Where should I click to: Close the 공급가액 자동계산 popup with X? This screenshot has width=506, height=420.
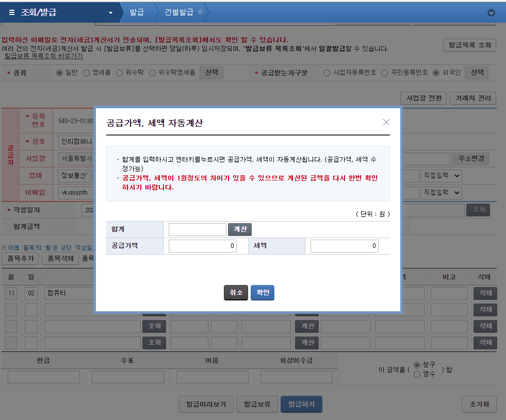click(386, 122)
